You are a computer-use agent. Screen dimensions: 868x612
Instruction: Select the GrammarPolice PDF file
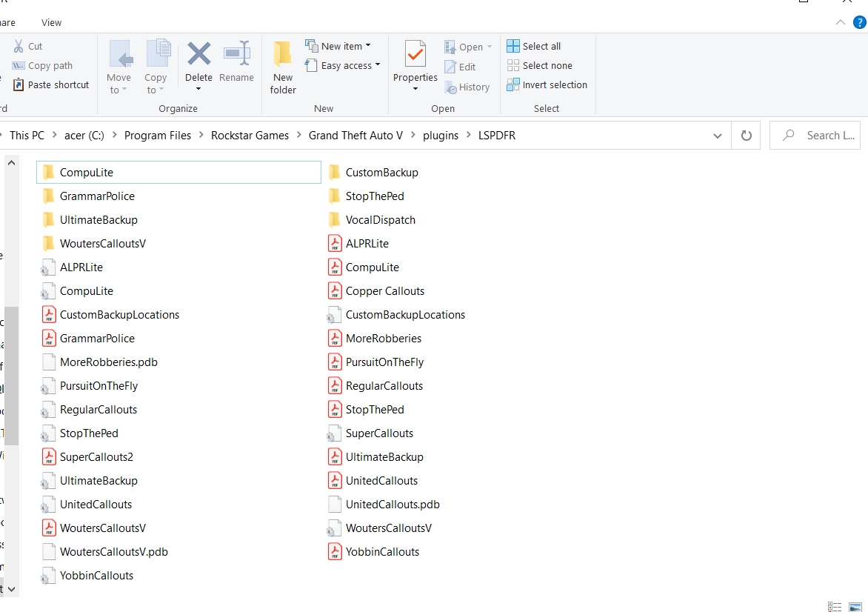(x=89, y=339)
